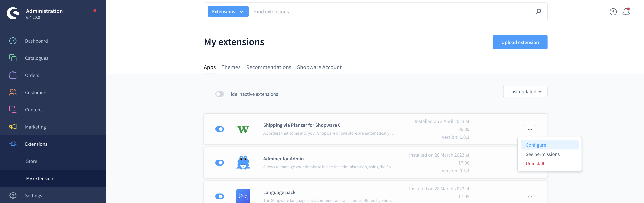The width and height of the screenshot is (644, 203).
Task: Select the Catalogues icon in the sidebar
Action: (13, 58)
